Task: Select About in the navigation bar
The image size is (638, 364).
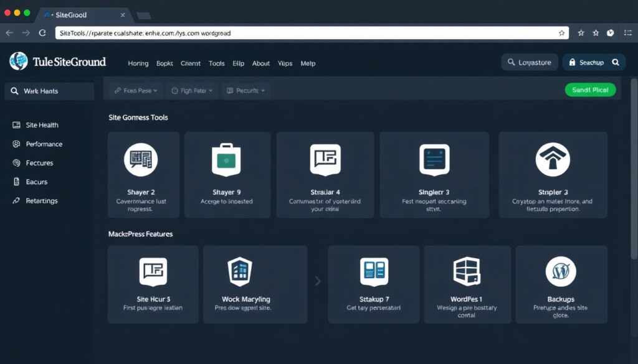Action: click(x=261, y=63)
